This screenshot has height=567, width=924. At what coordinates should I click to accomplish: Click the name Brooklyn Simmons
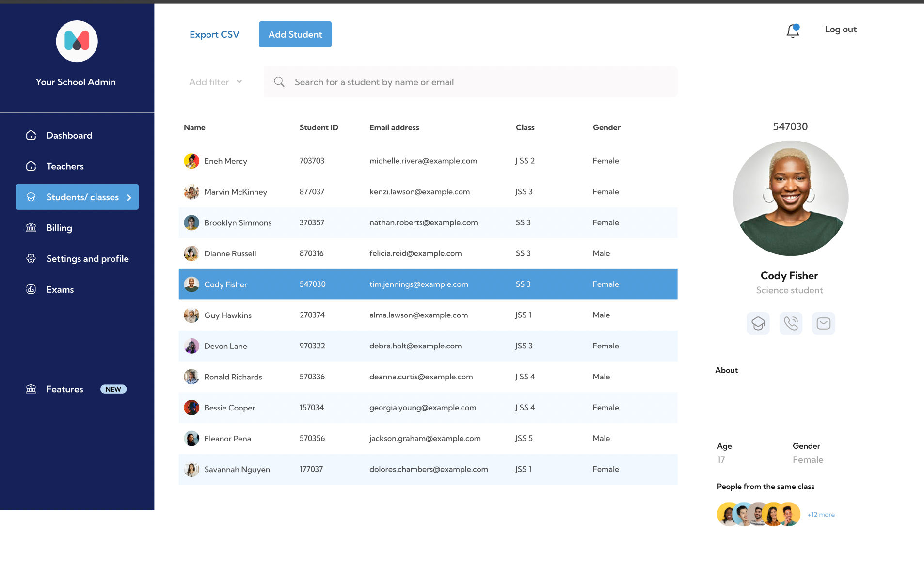[x=238, y=223]
